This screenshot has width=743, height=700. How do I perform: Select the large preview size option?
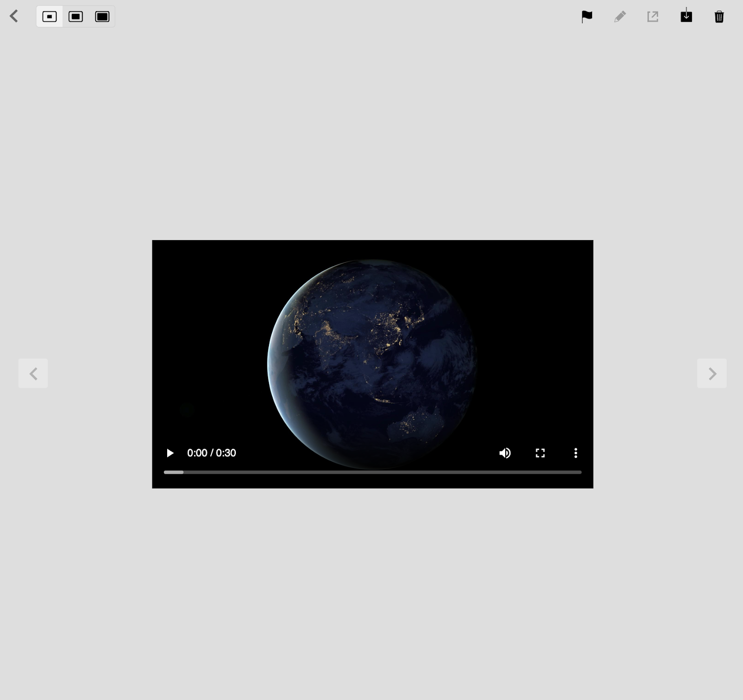click(x=102, y=17)
